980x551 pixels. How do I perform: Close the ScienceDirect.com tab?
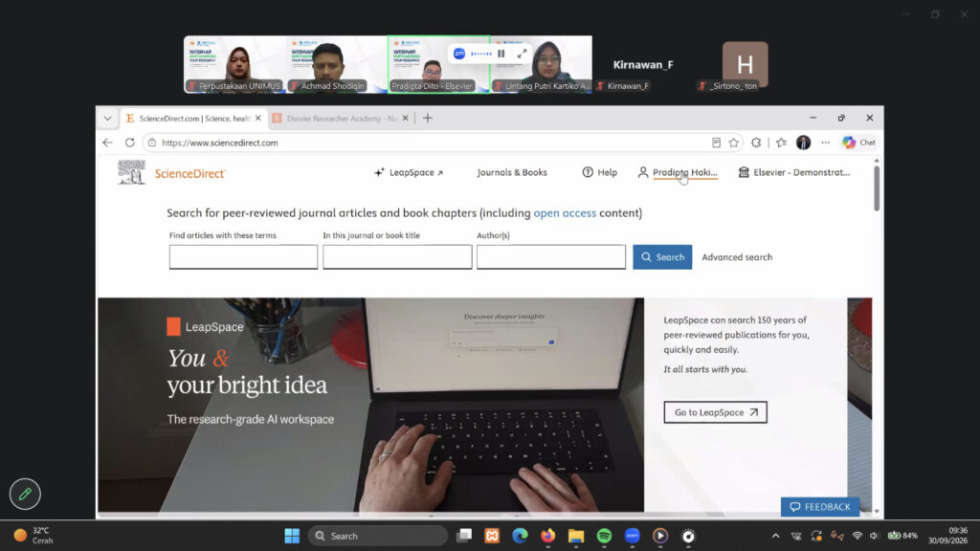(x=258, y=118)
